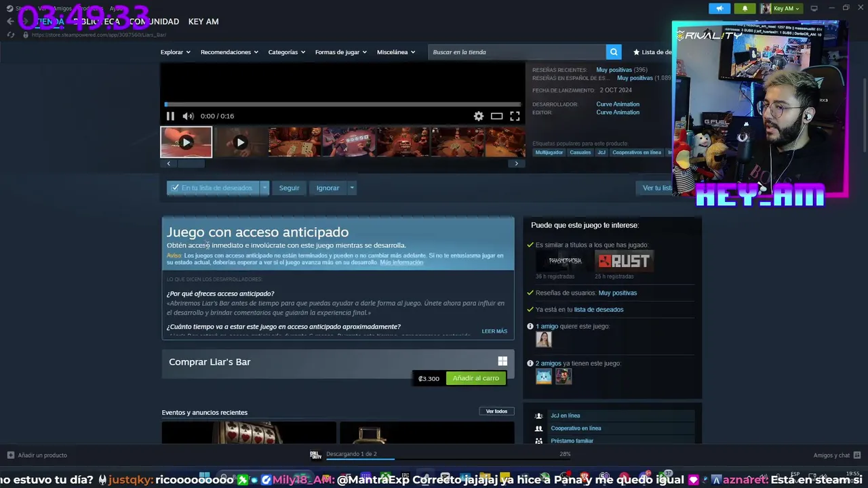Viewport: 868px width, 488px height.
Task: Expand early access text with LEER MÁS
Action: (x=494, y=331)
